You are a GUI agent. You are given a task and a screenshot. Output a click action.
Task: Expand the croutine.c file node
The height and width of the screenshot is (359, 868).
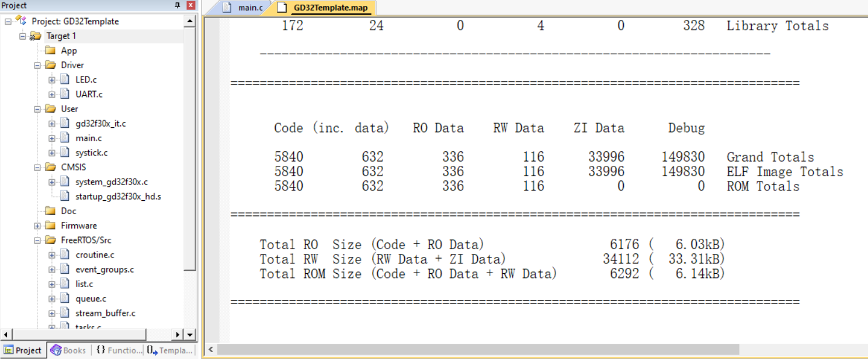[52, 255]
